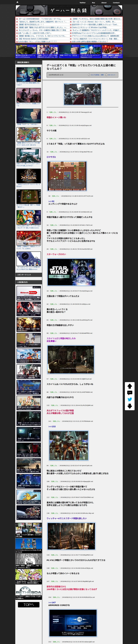Open the Nintendo Switch 2 200万台突破 headline
Image resolution: width=138 pixels, height=644 pixels.
34,39
